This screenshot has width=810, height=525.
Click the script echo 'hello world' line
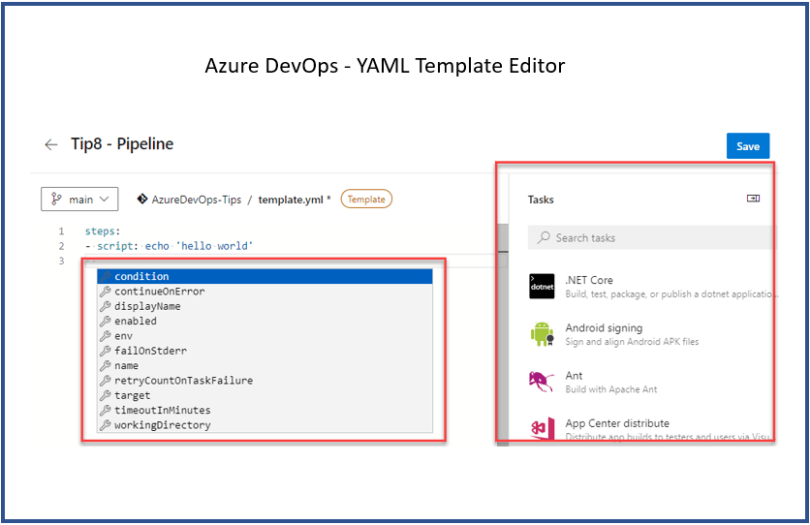click(x=169, y=246)
